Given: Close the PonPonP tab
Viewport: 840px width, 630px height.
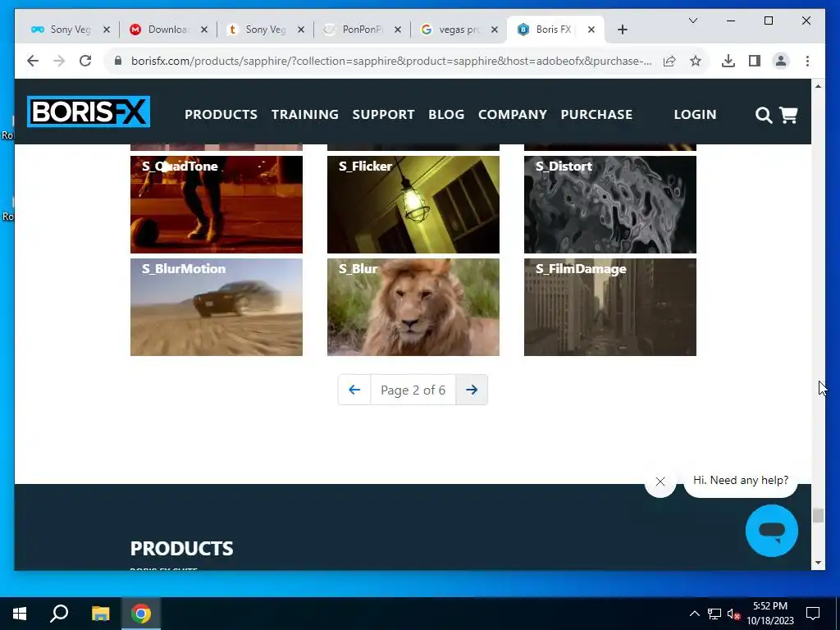Looking at the screenshot, I should pos(398,30).
